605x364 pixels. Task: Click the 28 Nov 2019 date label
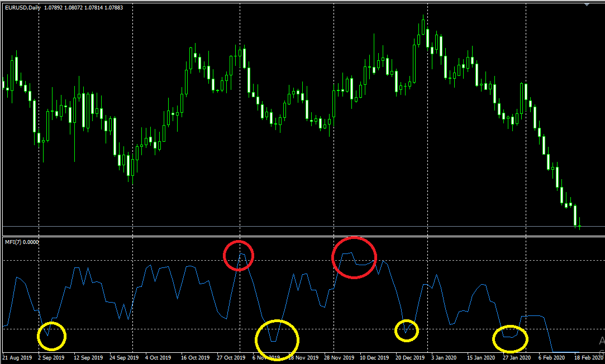coord(339,358)
